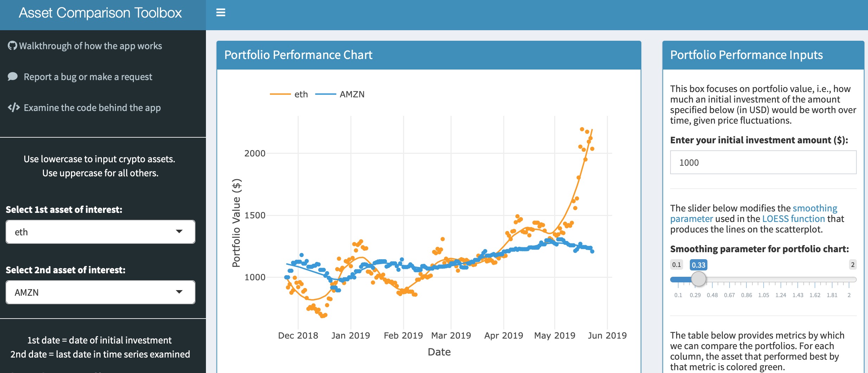Open the 1st asset dropdown showing eth

100,232
